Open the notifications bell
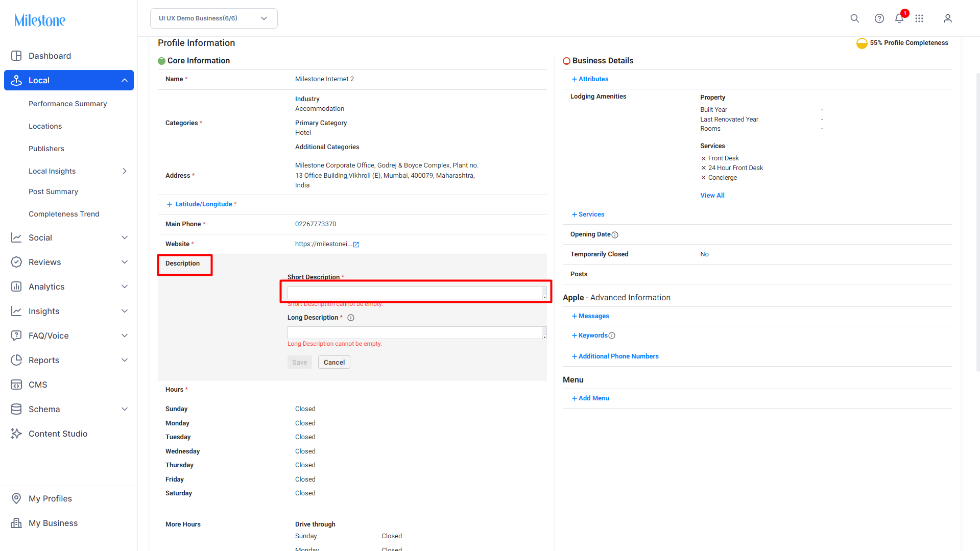Viewport: 980px width, 551px height. 899,18
